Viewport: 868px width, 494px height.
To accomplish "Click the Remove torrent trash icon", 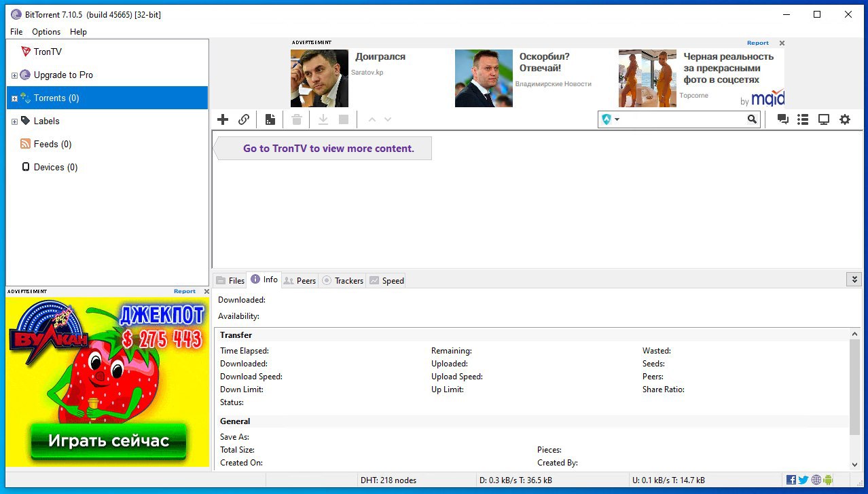I will 296,119.
